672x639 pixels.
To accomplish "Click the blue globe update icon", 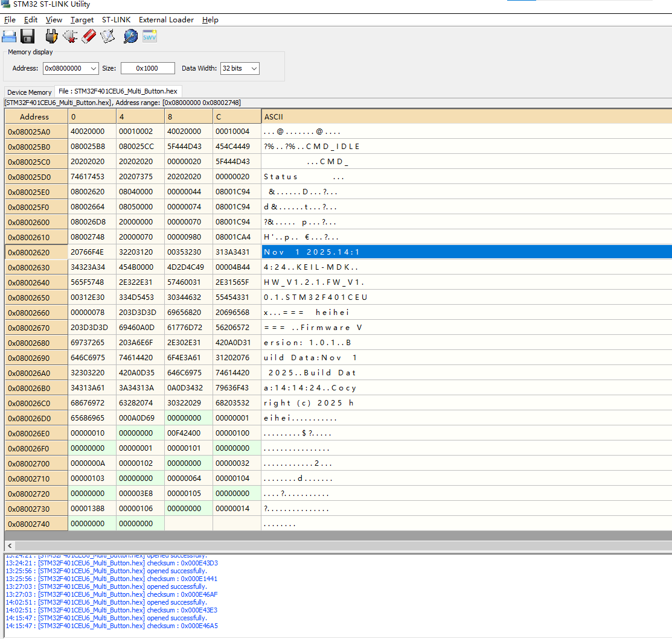I will pos(130,36).
